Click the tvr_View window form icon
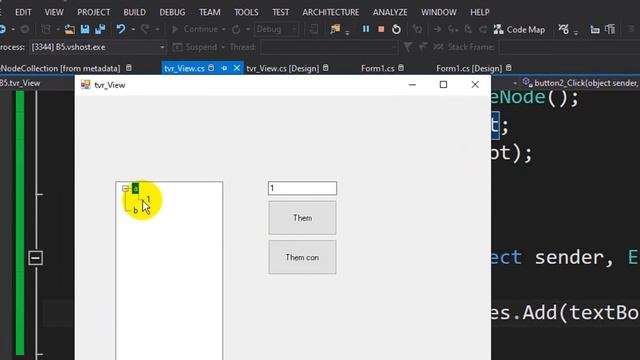This screenshot has height=360, width=640. (85, 85)
